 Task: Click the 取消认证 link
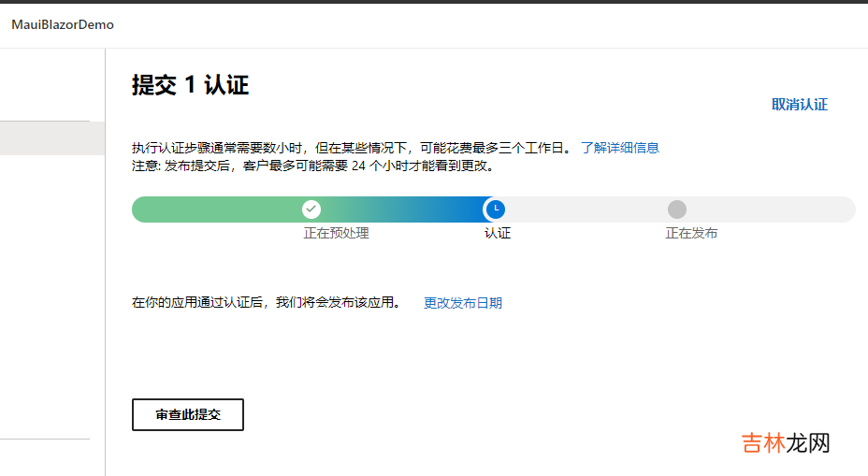pyautogui.click(x=799, y=105)
